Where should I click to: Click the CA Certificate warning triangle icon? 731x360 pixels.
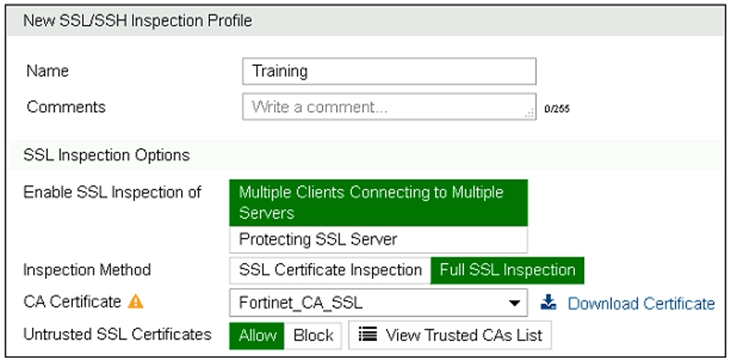[x=136, y=302]
